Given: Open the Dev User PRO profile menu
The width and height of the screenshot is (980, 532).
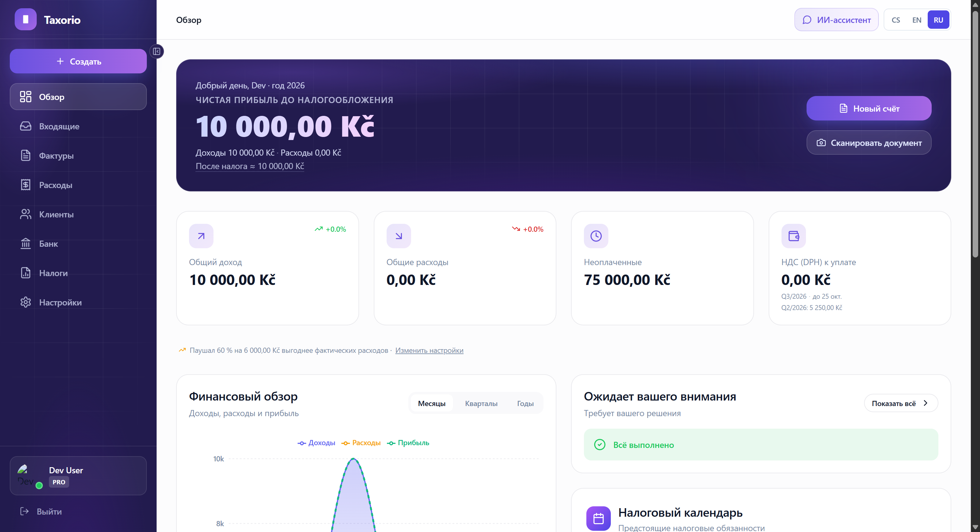Looking at the screenshot, I should tap(78, 476).
